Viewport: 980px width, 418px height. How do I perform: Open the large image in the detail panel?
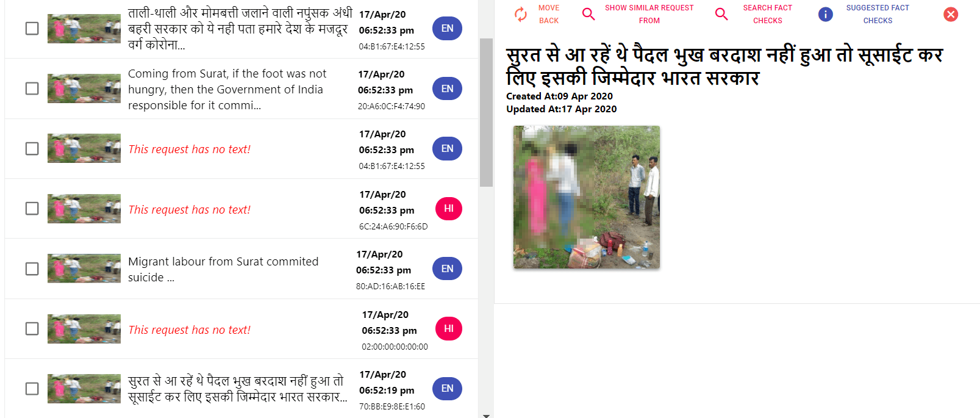pos(587,197)
